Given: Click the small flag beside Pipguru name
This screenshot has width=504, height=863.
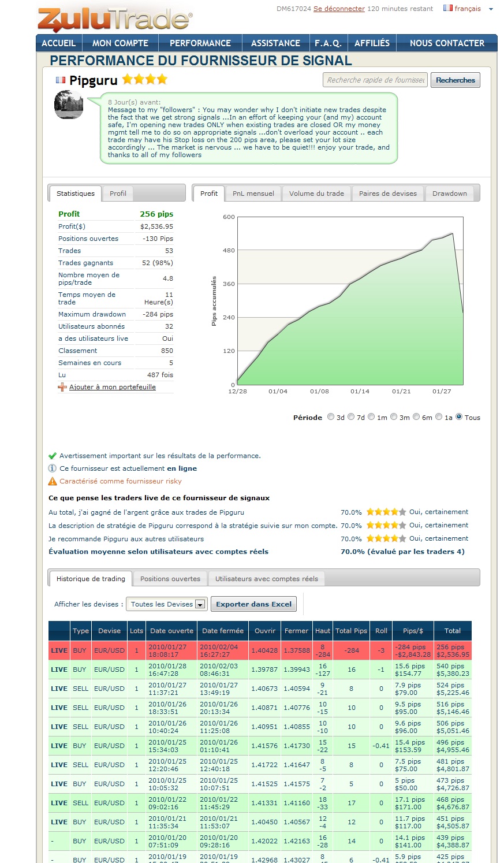Looking at the screenshot, I should [61, 80].
